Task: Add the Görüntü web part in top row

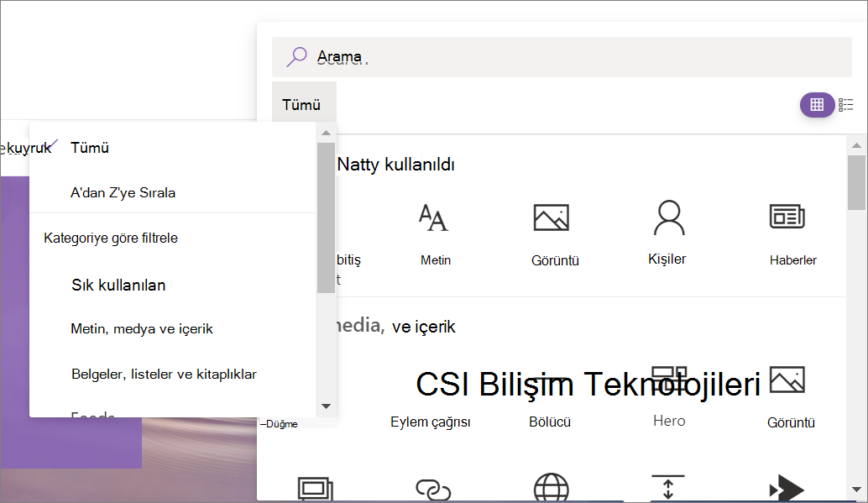Action: coord(553,235)
